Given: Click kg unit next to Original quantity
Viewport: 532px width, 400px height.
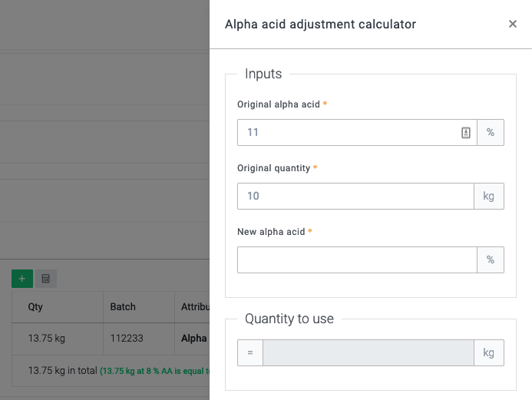Looking at the screenshot, I should [x=489, y=196].
